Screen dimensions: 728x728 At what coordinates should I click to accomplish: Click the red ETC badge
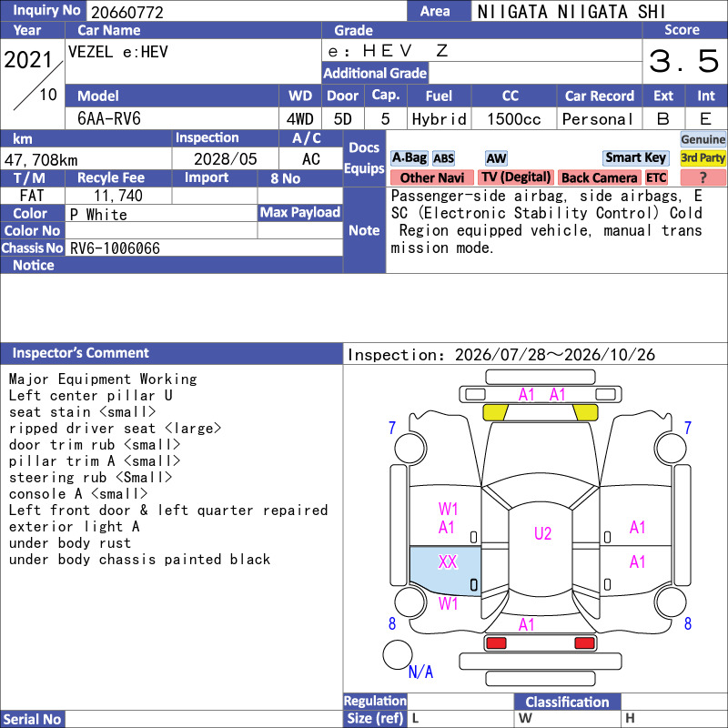tap(656, 177)
